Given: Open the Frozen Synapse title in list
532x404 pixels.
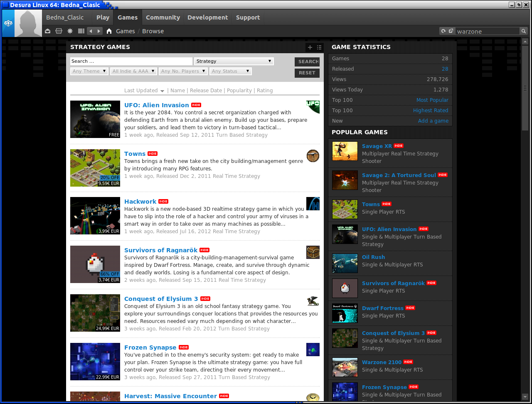Looking at the screenshot, I should [150, 347].
